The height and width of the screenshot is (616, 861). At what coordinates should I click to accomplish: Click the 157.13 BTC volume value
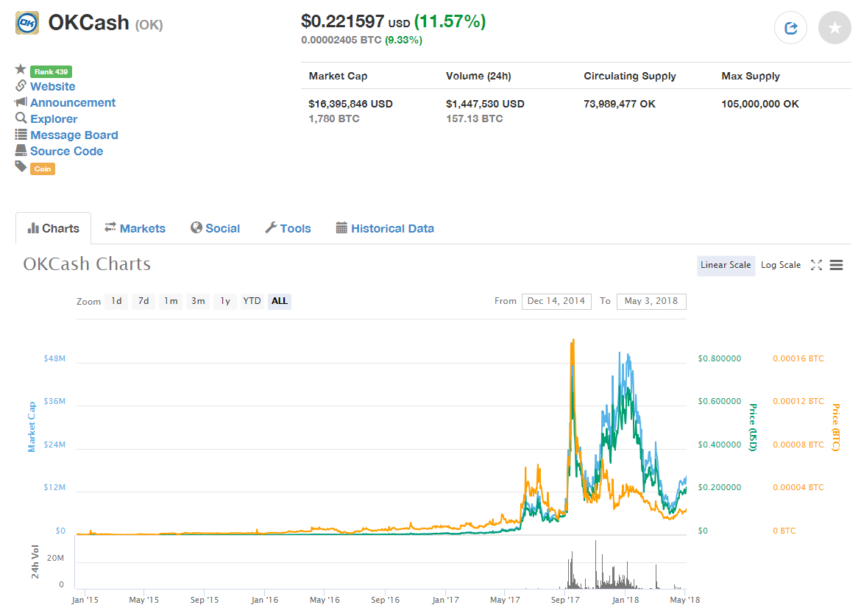475,118
